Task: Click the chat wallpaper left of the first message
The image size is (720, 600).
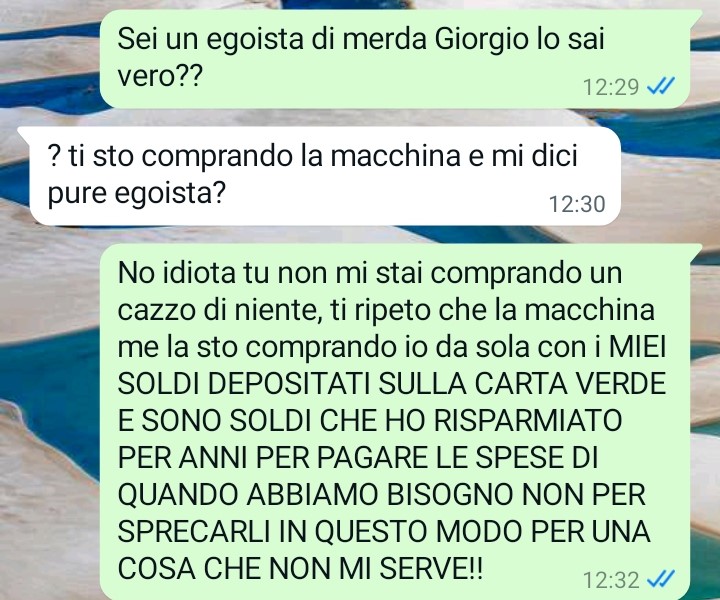Action: (48, 59)
